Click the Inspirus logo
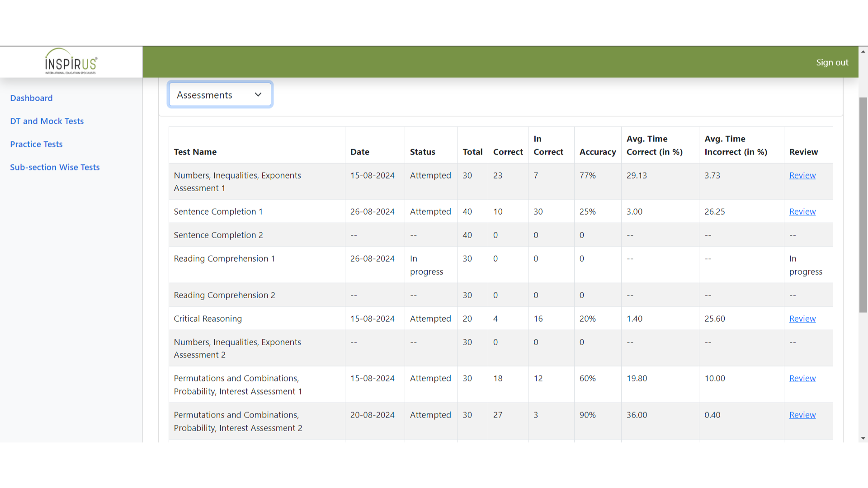 [x=71, y=61]
